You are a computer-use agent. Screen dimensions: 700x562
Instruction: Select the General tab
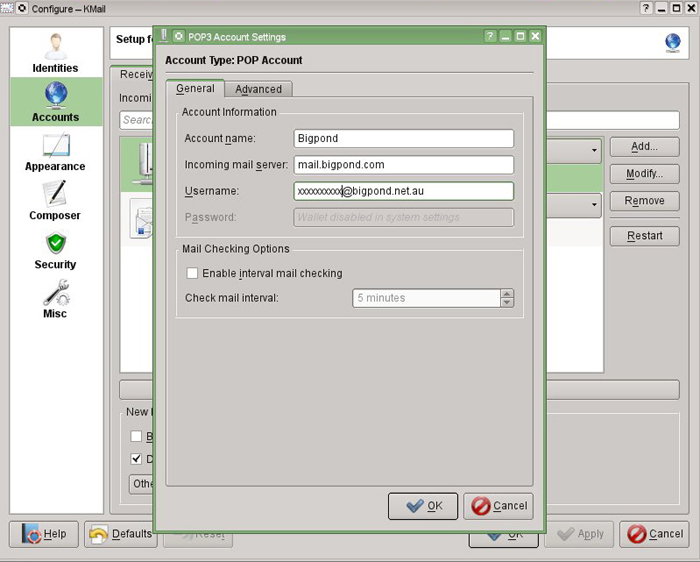[195, 88]
